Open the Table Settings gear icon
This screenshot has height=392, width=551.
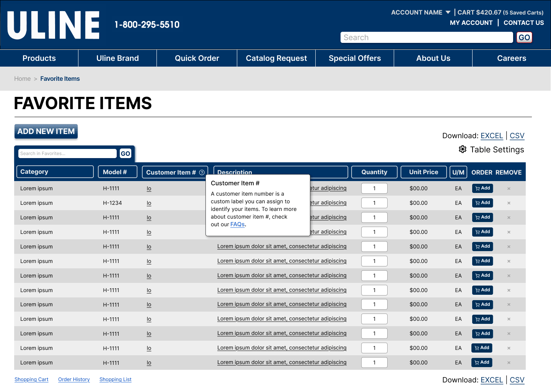click(463, 149)
